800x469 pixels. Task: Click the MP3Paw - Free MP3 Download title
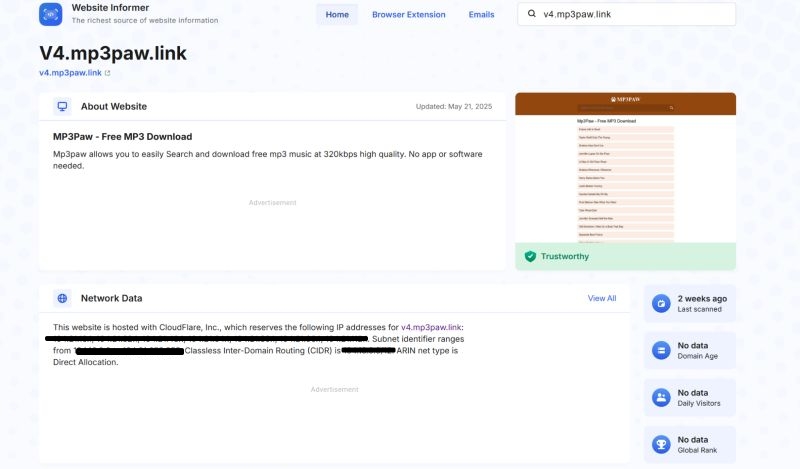point(122,136)
